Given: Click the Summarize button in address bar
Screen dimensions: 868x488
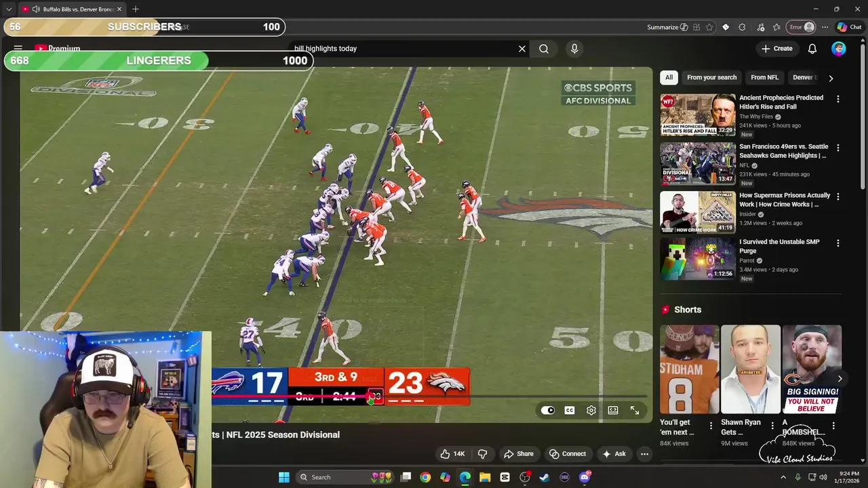Looking at the screenshot, I should pyautogui.click(x=667, y=27).
